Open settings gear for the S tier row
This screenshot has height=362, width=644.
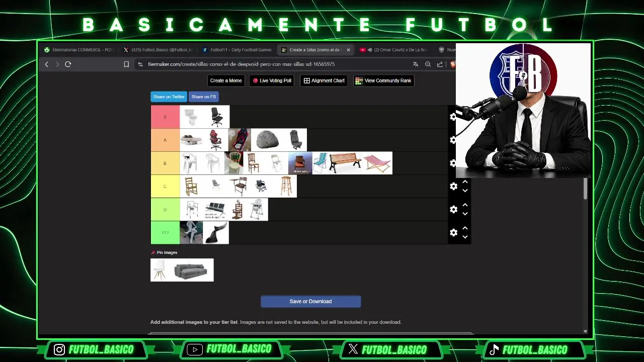point(453,117)
